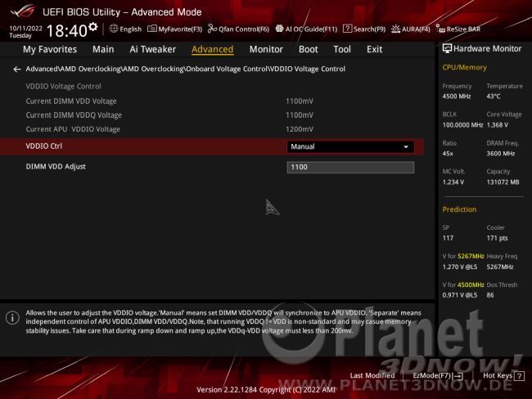532x399 pixels.
Task: Click the ROG logo icon
Action: click(x=23, y=11)
